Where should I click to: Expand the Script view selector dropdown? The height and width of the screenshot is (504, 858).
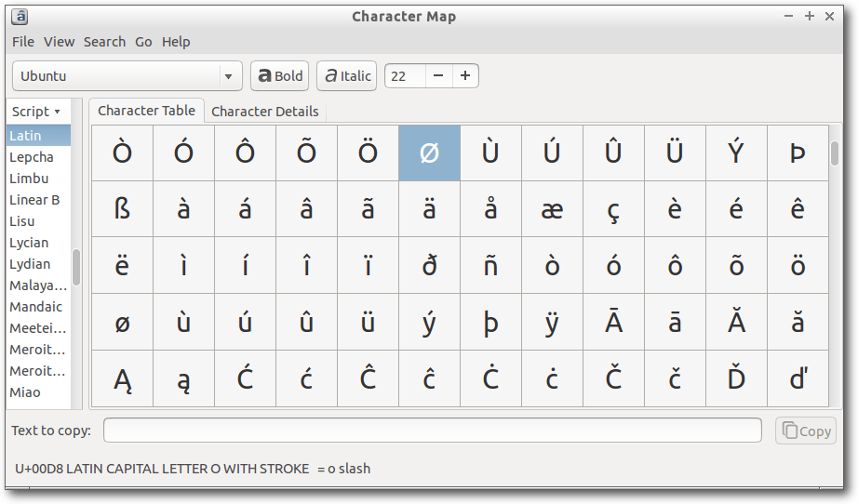[35, 112]
